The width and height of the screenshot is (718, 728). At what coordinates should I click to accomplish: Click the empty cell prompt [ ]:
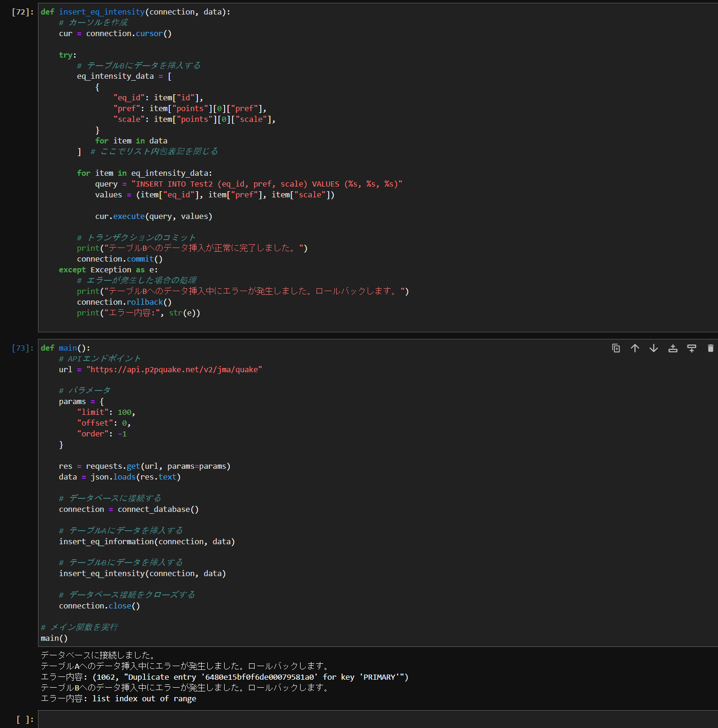pos(25,719)
